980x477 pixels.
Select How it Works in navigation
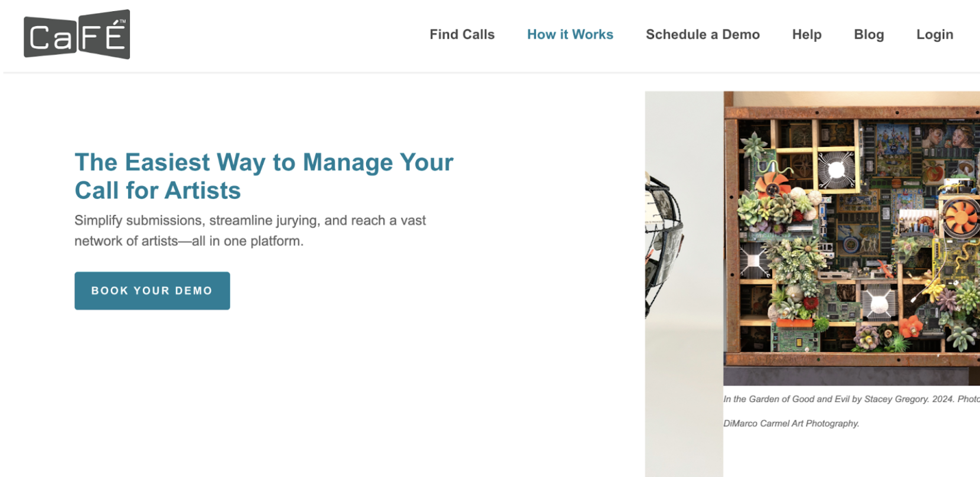[570, 34]
